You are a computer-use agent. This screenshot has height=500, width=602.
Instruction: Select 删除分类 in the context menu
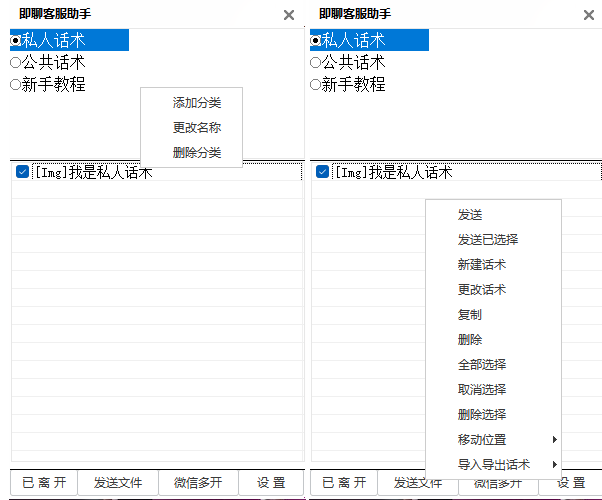196,153
